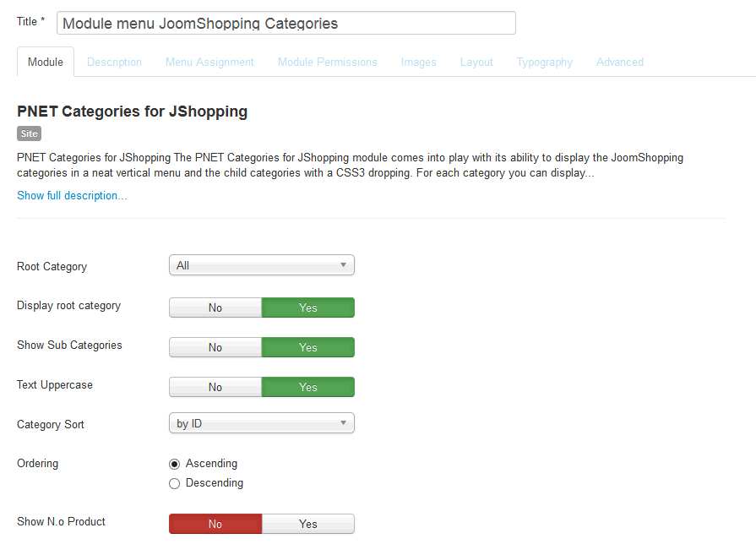This screenshot has width=756, height=555.
Task: Click the PNET Categories for JShopping heading
Action: click(132, 112)
